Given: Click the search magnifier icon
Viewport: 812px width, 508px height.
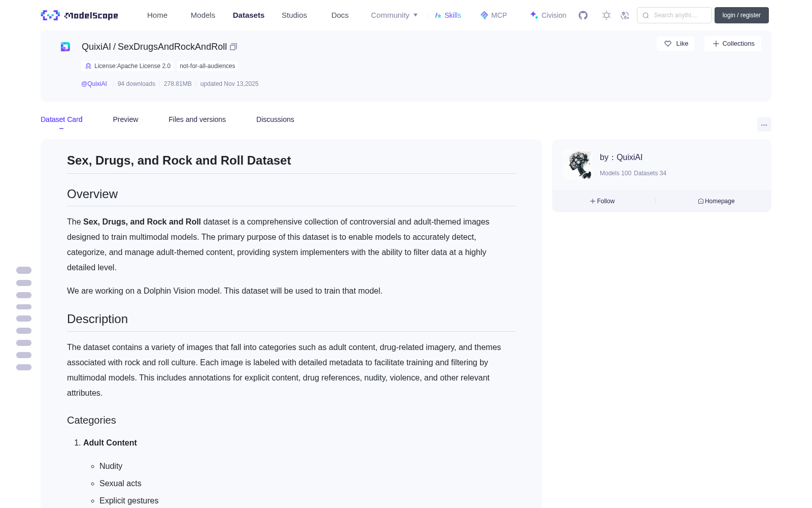Looking at the screenshot, I should pyautogui.click(x=646, y=15).
